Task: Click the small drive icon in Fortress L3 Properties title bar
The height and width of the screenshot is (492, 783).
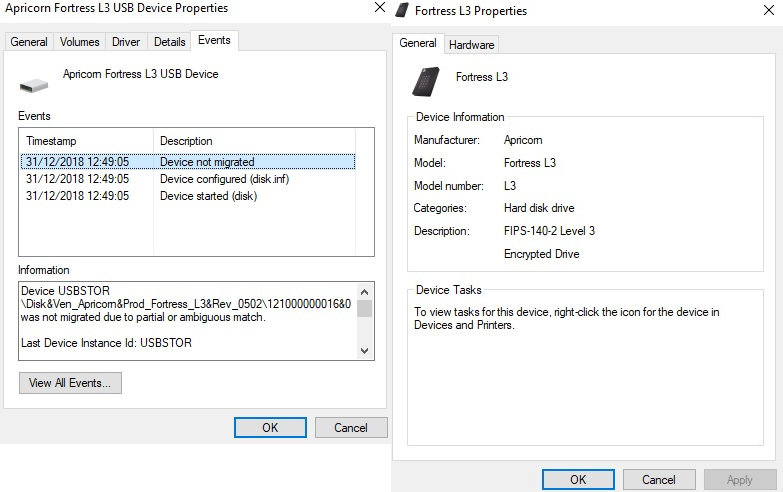Action: tap(402, 10)
